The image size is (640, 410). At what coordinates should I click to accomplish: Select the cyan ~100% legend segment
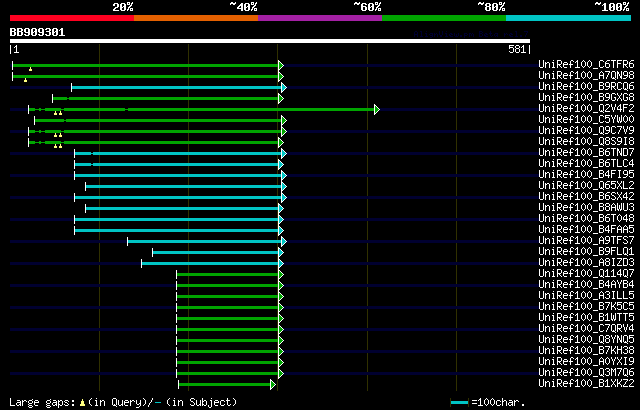pos(569,18)
